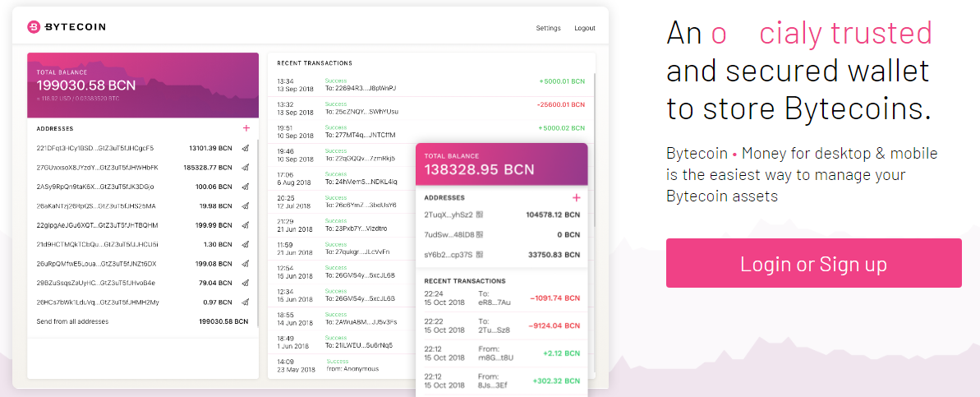Show QR code for 2TuqX...yhSz2 address
The width and height of the screenshot is (980, 397).
pyautogui.click(x=480, y=215)
